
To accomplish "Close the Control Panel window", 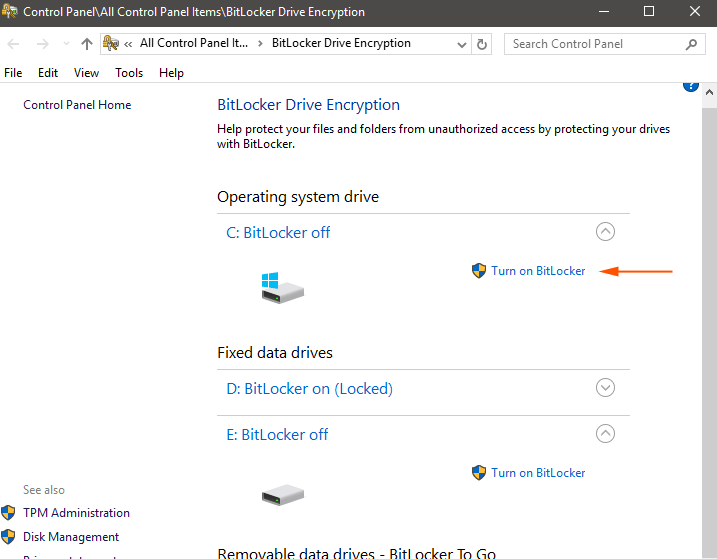I will [x=695, y=11].
